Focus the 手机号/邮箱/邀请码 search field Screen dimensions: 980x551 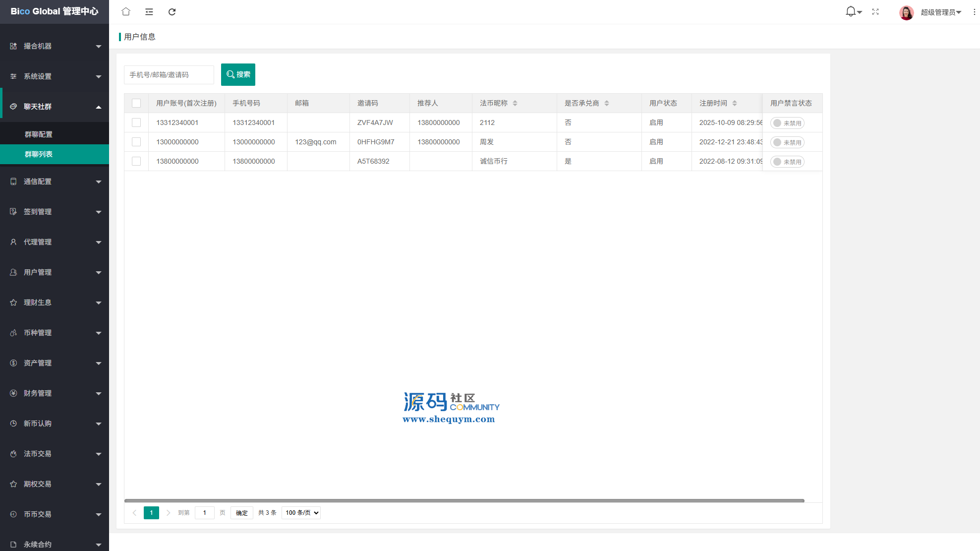(169, 75)
